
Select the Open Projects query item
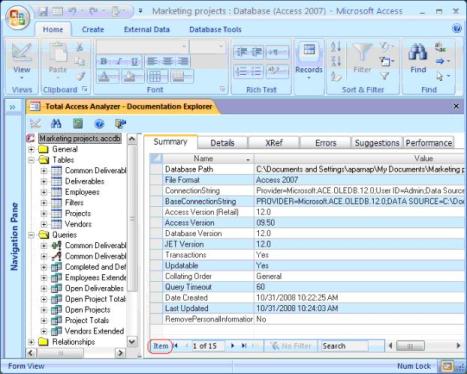pyautogui.click(x=87, y=310)
